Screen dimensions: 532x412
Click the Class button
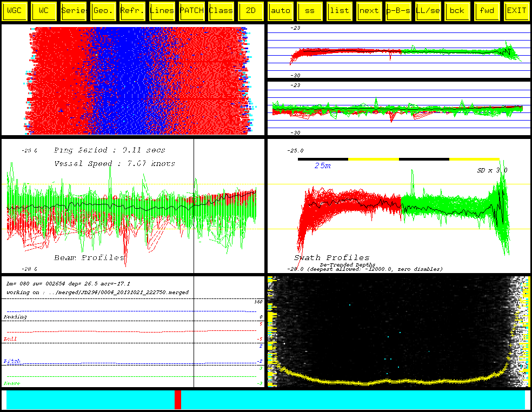tap(221, 11)
